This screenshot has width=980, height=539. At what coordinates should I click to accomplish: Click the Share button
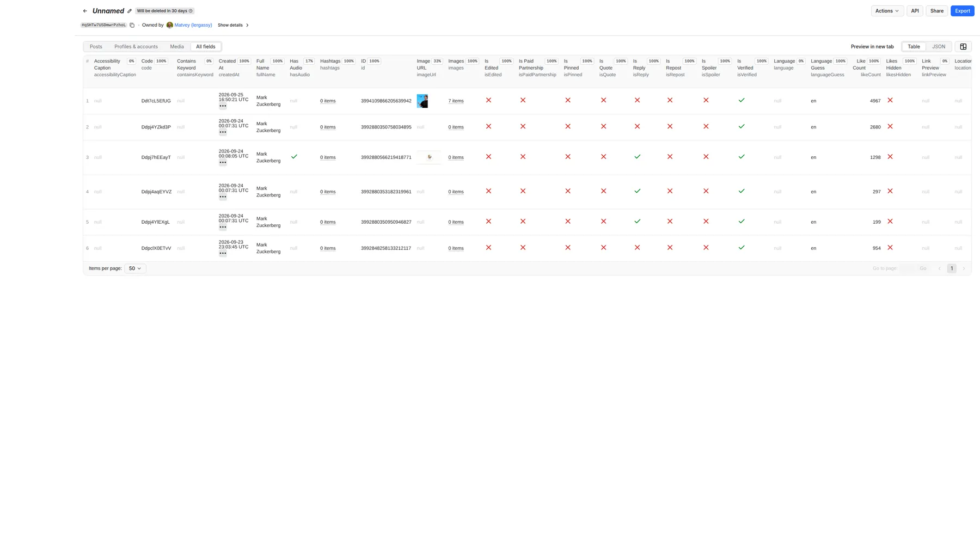[x=936, y=11]
